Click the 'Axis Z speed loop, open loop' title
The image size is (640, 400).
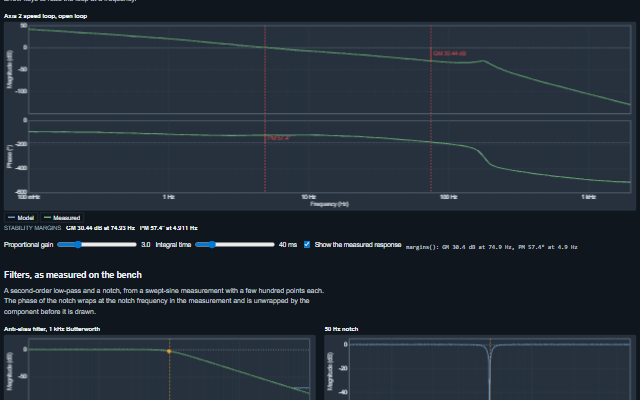point(45,16)
